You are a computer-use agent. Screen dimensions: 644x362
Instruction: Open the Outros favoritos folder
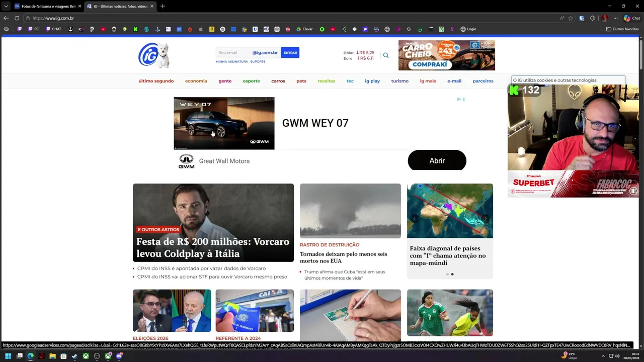[x=622, y=29]
